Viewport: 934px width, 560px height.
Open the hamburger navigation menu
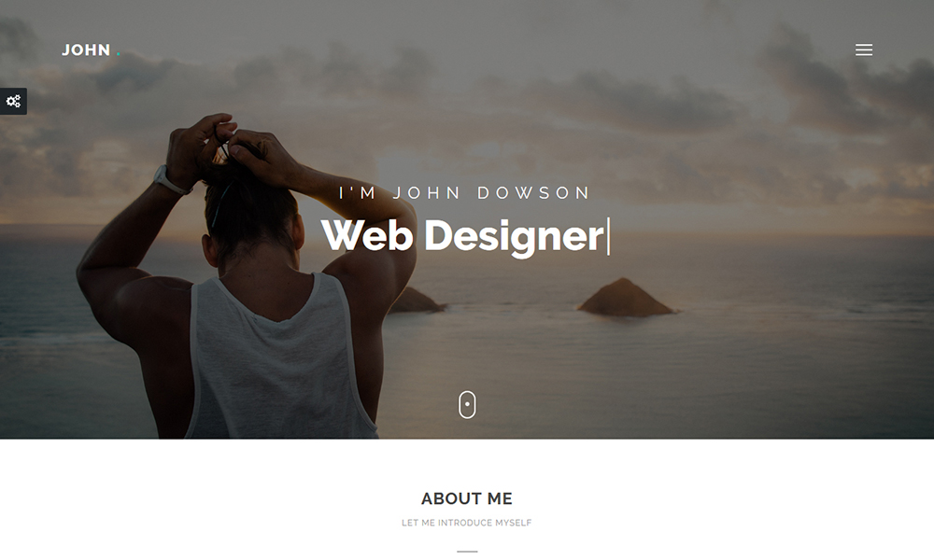(x=864, y=50)
